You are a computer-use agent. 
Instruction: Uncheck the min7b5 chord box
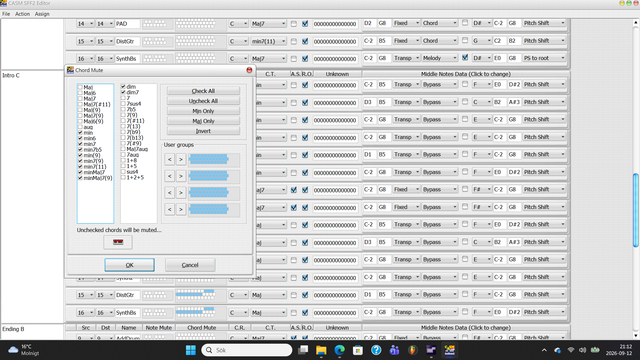80,150
